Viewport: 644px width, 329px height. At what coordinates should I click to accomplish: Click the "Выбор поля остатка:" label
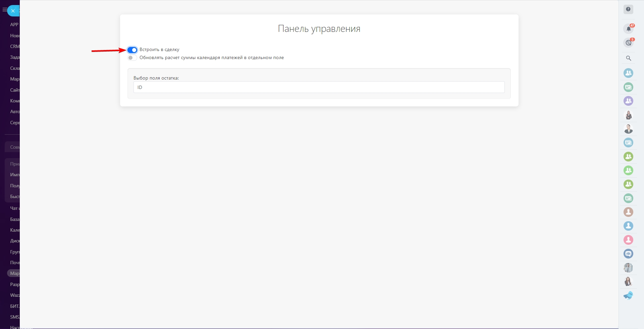pyautogui.click(x=156, y=78)
